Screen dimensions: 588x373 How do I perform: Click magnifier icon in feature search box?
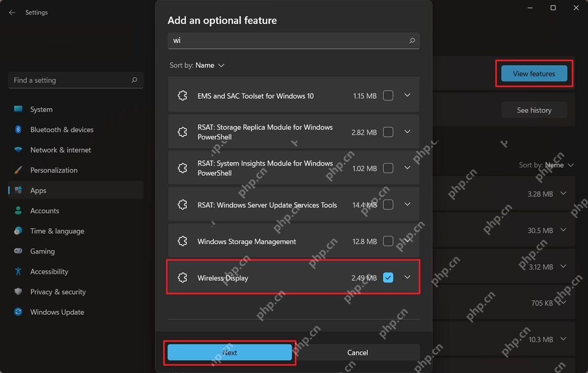click(412, 41)
